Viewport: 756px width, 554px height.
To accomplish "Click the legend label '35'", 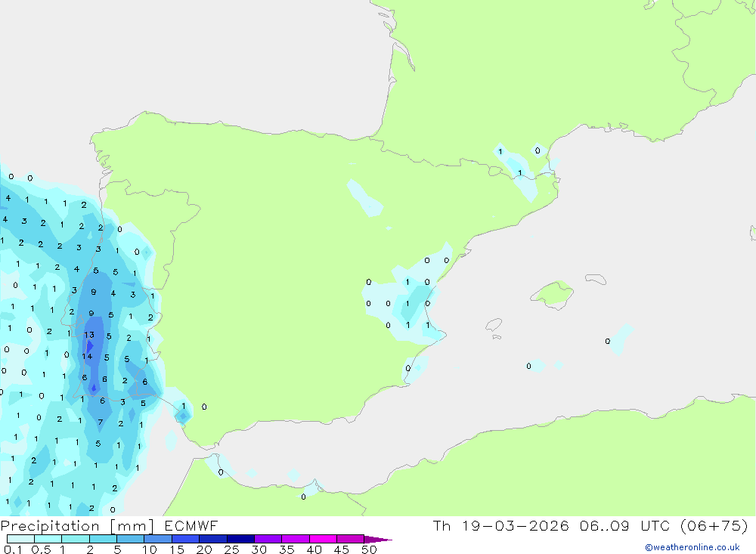I will (287, 549).
